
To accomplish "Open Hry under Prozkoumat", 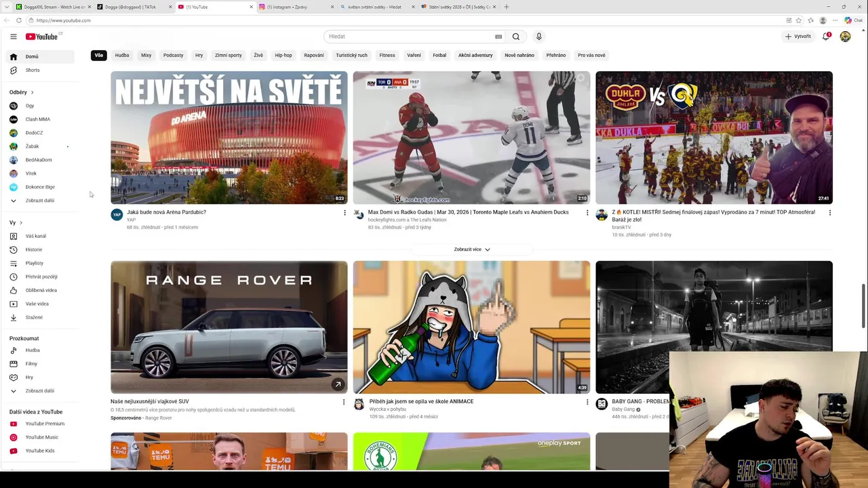I will (39, 378).
